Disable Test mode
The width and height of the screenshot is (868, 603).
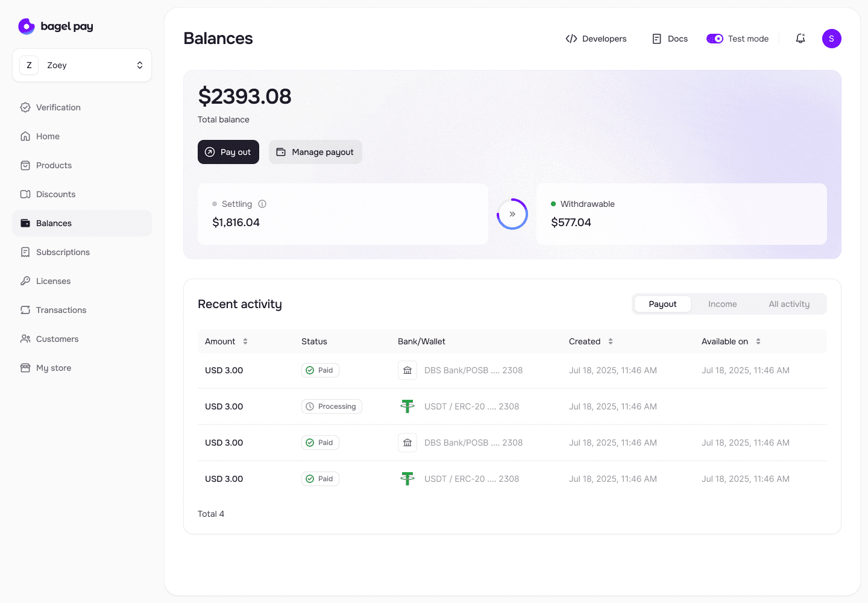(x=715, y=38)
